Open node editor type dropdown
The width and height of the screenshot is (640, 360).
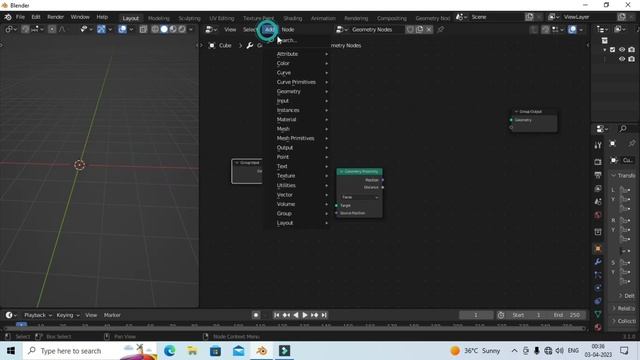click(x=211, y=29)
